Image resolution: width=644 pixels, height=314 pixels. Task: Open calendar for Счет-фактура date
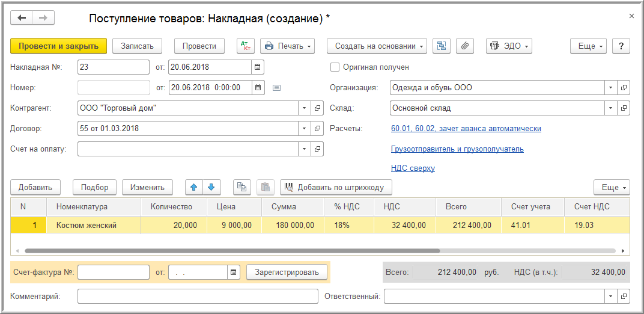tap(233, 272)
